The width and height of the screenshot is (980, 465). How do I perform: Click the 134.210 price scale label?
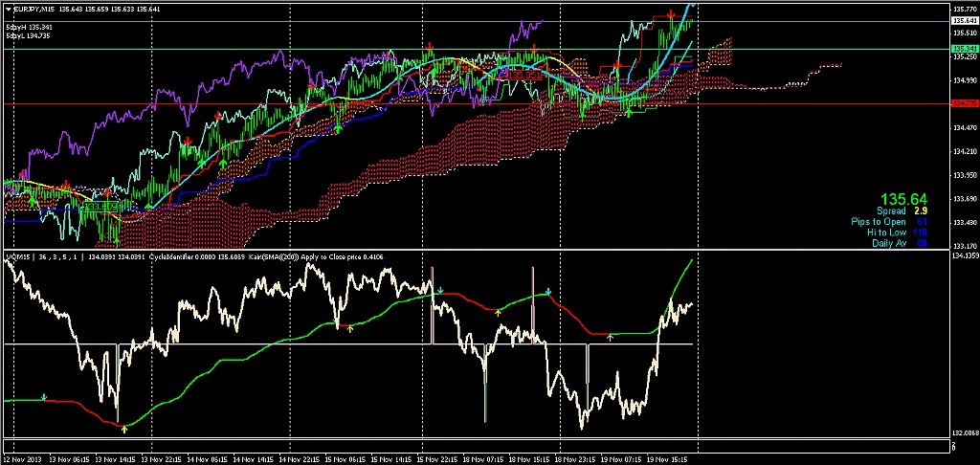click(x=965, y=151)
